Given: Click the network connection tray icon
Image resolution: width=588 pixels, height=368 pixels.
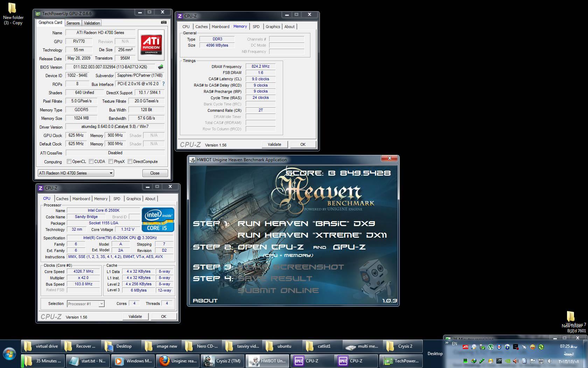Looking at the screenshot, I should point(541,361).
